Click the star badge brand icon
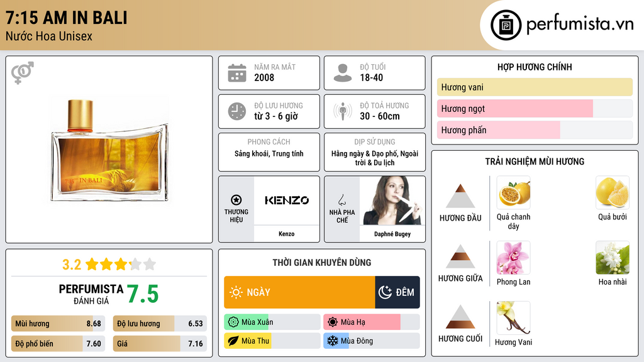 point(236,200)
